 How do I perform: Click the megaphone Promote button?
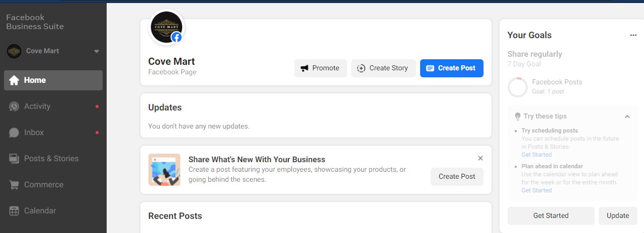click(320, 68)
